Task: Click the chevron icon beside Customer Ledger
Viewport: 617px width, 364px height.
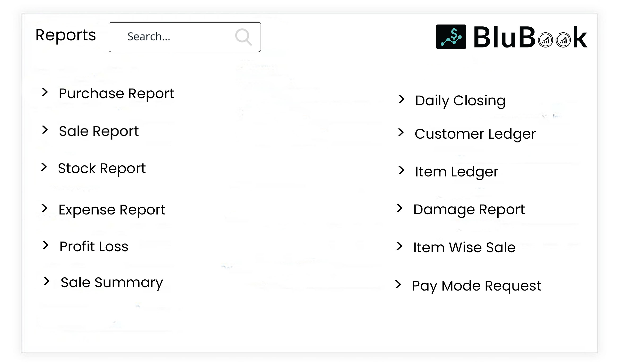Action: 401,133
